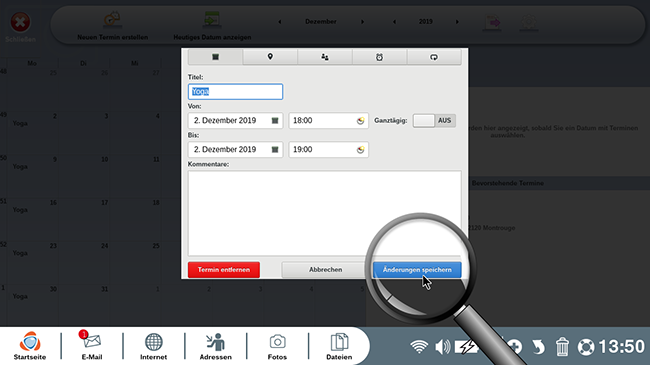Click Termin entfernen button
650x365 pixels.
tap(224, 270)
